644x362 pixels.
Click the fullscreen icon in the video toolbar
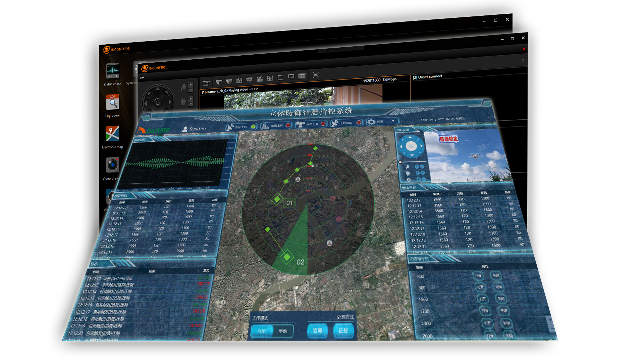coord(316,75)
